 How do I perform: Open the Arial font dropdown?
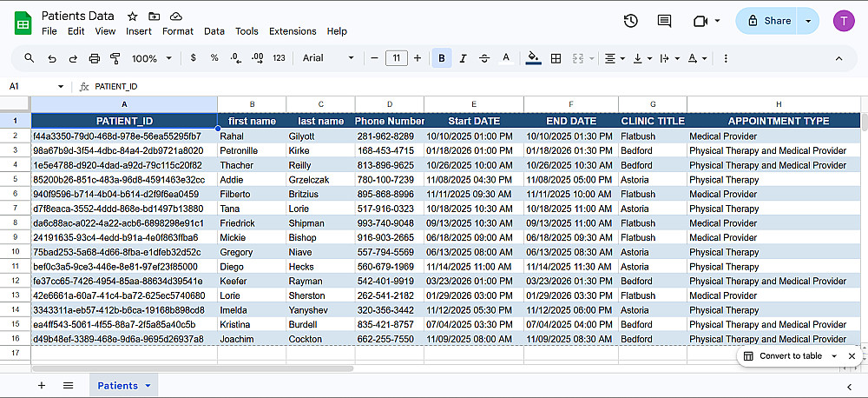click(x=328, y=58)
